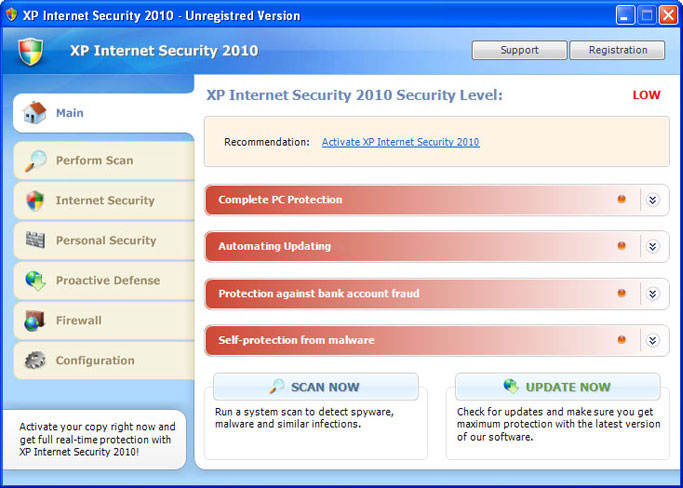Click the magnifier icon on SCAN NOW

277,386
